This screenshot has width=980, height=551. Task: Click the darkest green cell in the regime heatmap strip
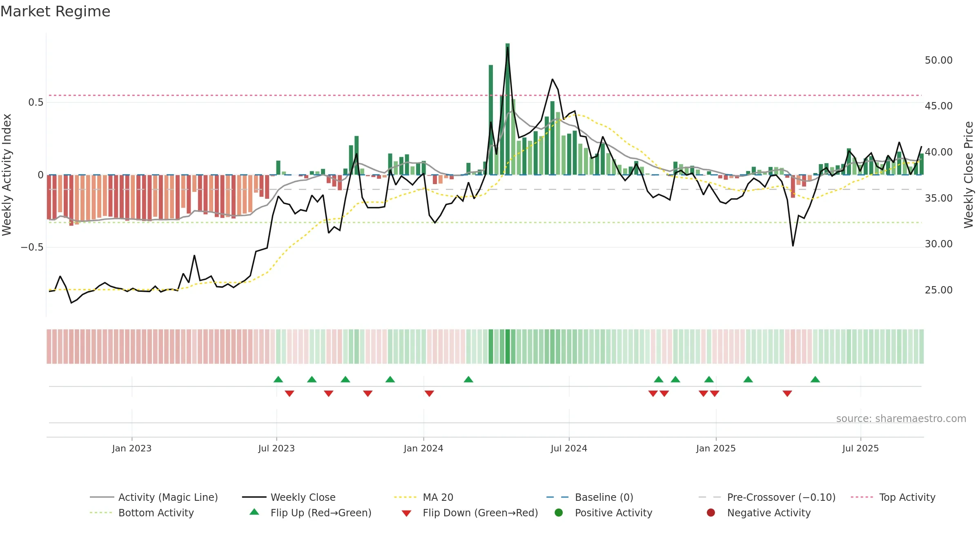[508, 346]
